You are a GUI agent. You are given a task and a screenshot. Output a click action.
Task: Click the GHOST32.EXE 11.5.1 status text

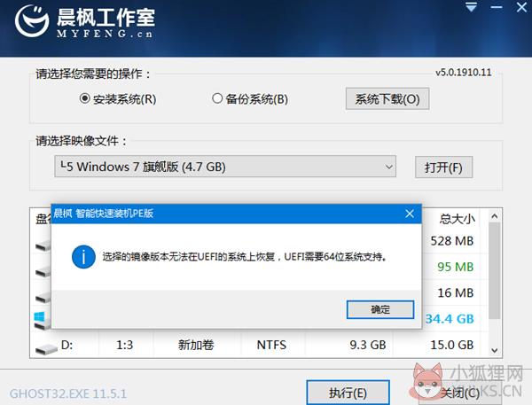[x=68, y=393]
